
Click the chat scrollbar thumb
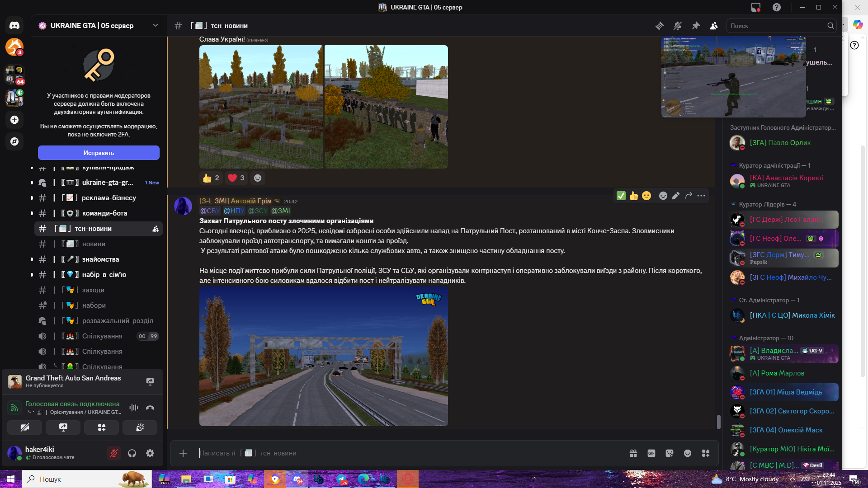(718, 422)
